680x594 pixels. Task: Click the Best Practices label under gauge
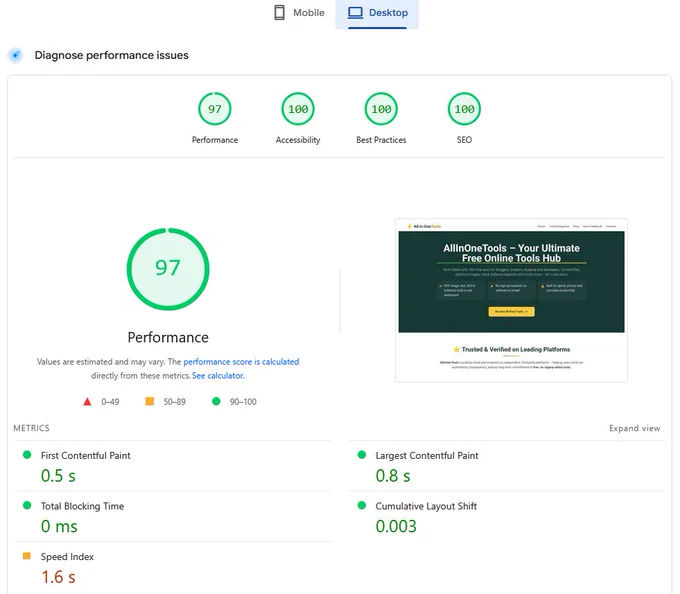[x=381, y=140]
